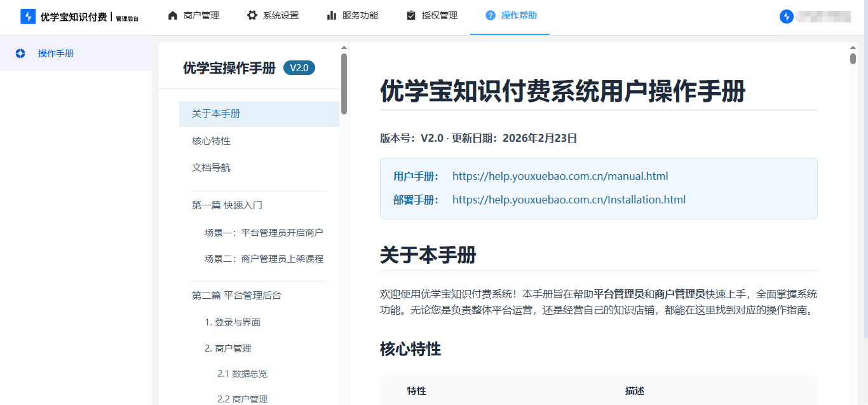Click the clipboard icon for 授权管理
The height and width of the screenshot is (405, 868).
tap(411, 15)
